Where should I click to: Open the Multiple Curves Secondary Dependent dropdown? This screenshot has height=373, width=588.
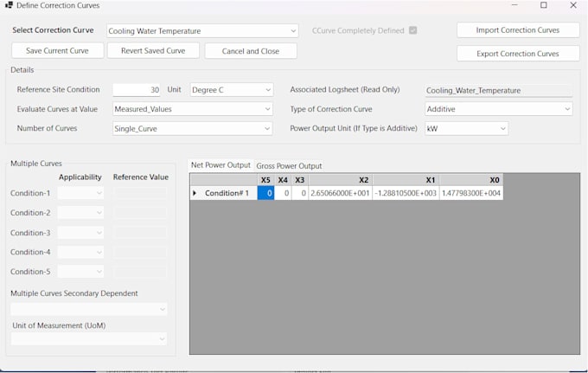coord(89,309)
